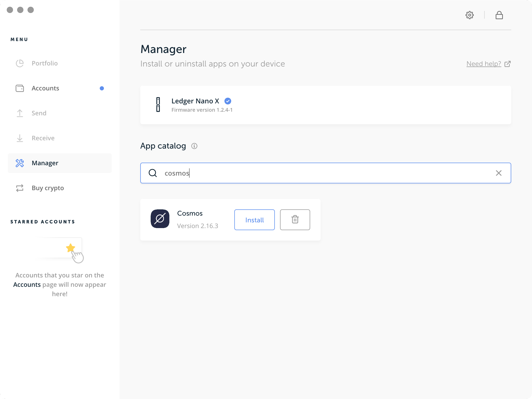Click the first gray window control dot

pos(10,10)
